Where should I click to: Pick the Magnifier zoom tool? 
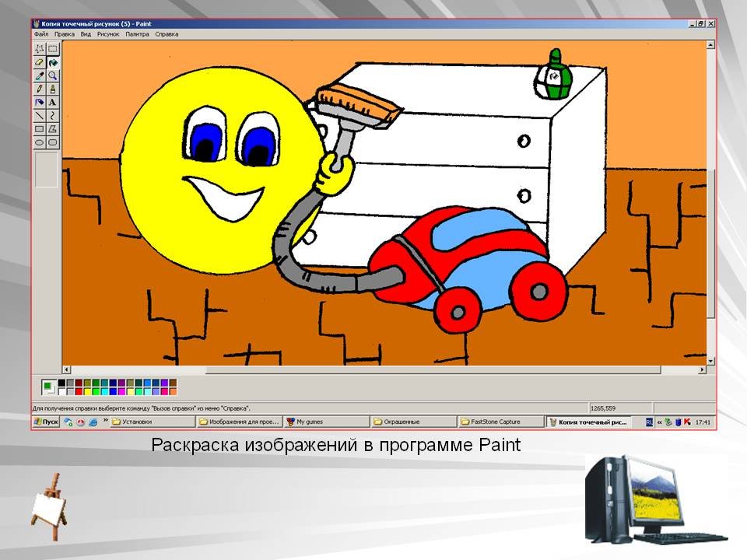click(53, 75)
